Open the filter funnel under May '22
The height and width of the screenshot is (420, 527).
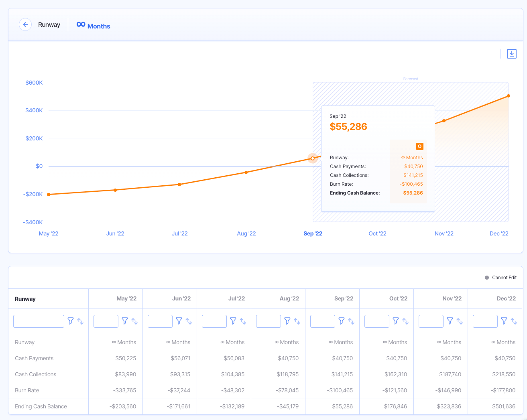pyautogui.click(x=124, y=321)
